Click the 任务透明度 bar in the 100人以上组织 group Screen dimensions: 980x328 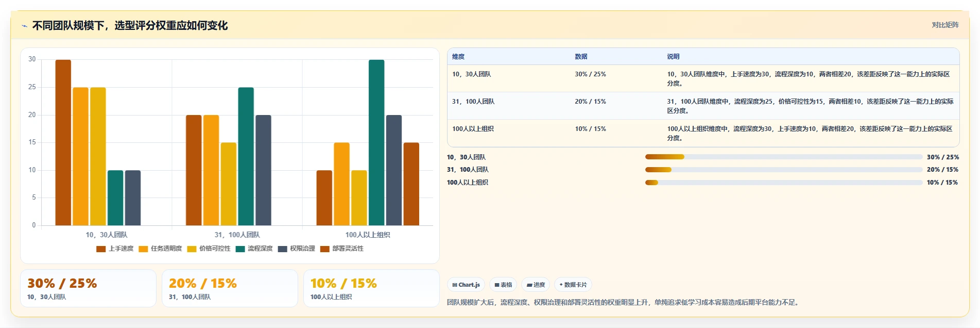341,184
